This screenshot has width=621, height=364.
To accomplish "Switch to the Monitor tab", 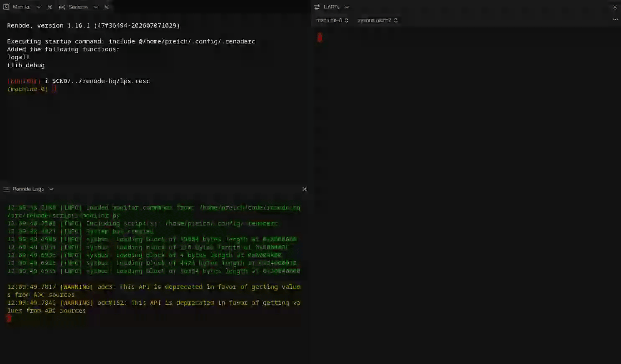I will coord(22,7).
